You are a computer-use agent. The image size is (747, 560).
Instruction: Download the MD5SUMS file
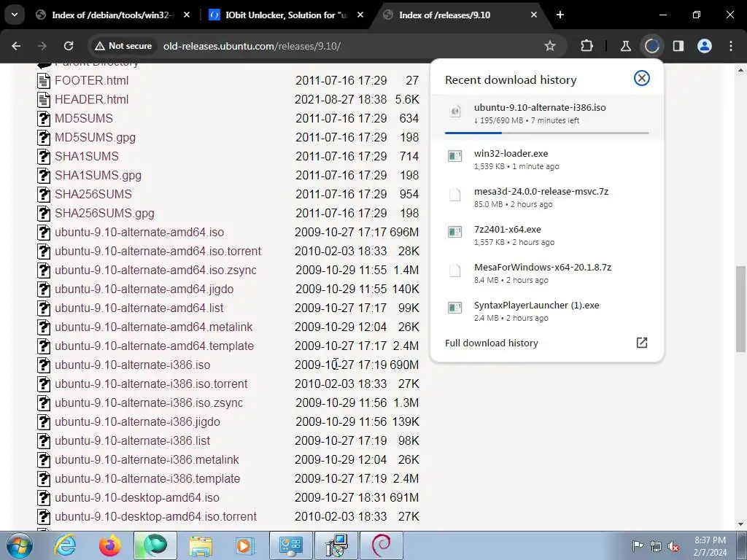(x=84, y=118)
